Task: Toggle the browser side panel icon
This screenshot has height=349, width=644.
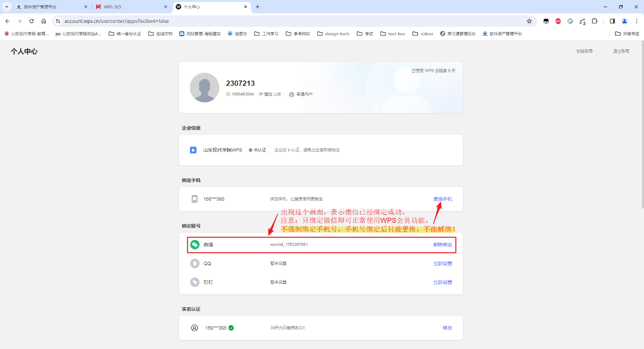Action: (612, 21)
